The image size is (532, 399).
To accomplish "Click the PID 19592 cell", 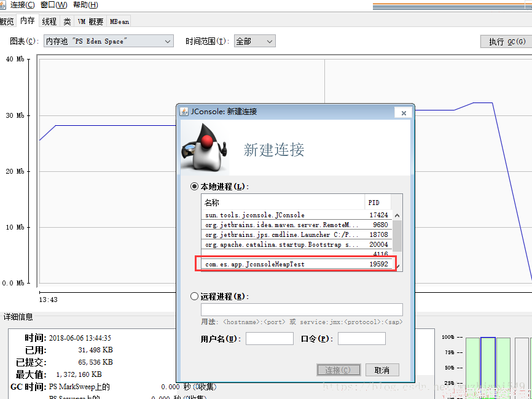I will (378, 264).
